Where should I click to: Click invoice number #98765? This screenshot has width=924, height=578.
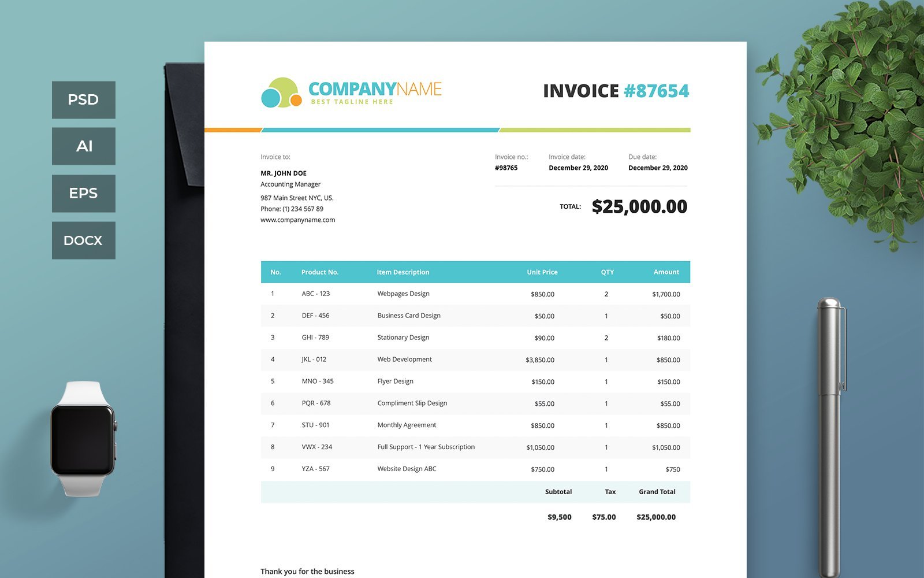coord(506,168)
